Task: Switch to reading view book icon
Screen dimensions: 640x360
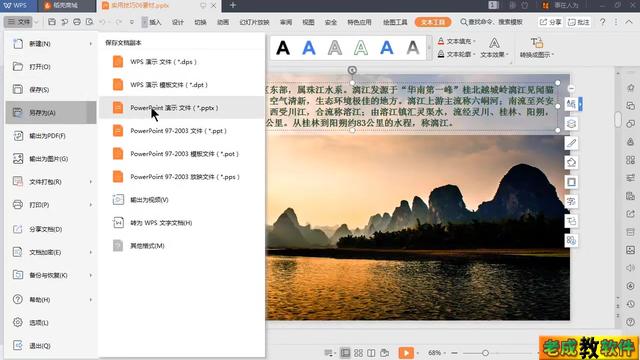Action: [371, 353]
